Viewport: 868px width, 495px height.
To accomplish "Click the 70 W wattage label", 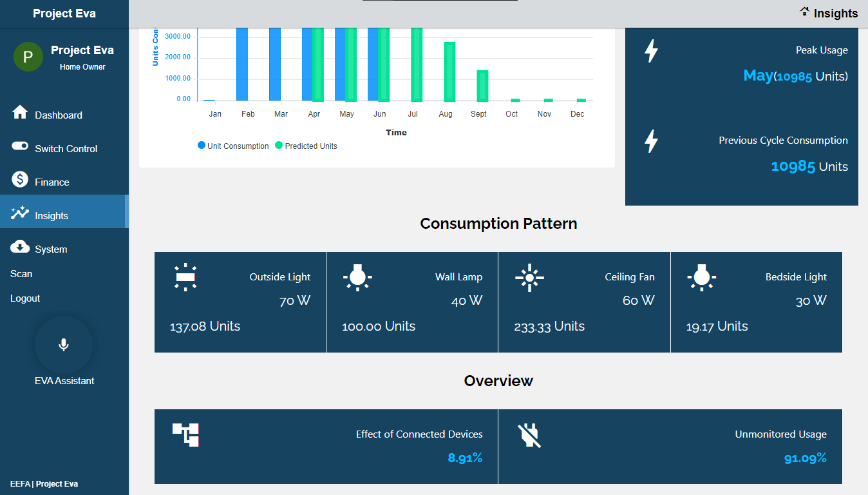I will (x=295, y=301).
